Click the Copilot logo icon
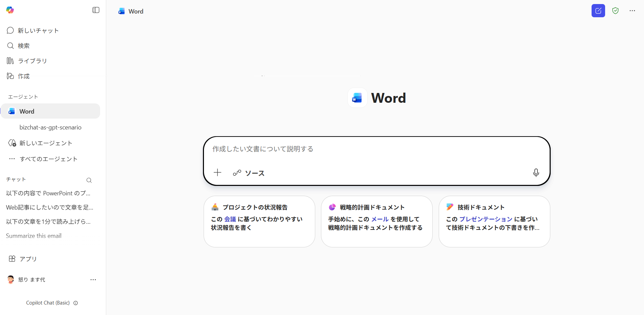 [10, 10]
